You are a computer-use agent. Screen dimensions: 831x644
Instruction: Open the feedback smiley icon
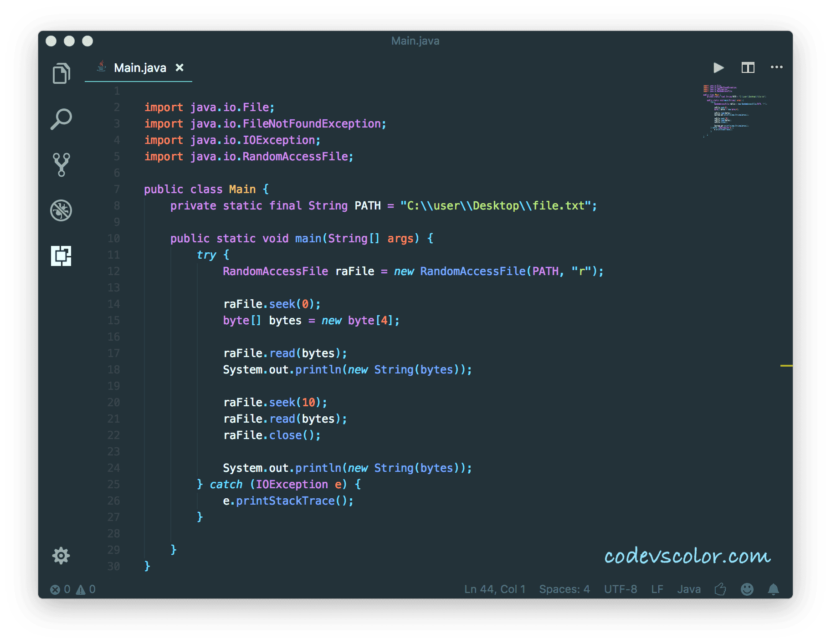click(x=747, y=589)
